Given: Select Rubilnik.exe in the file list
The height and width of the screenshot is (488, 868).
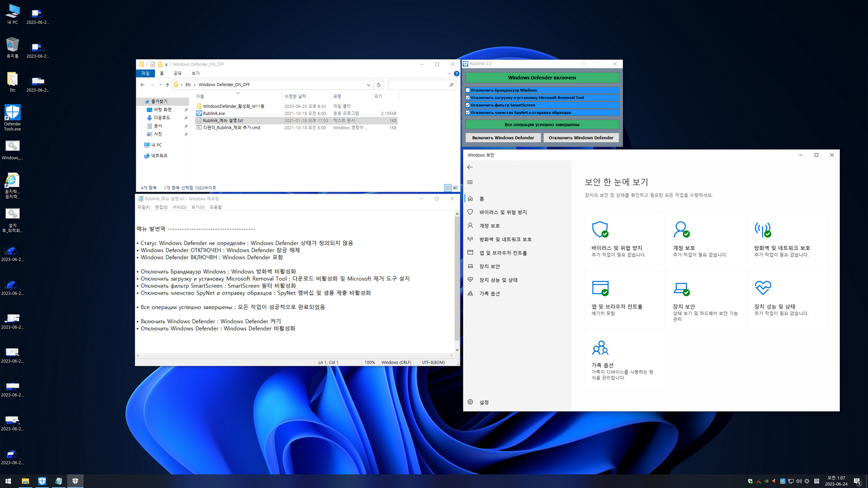Looking at the screenshot, I should (x=214, y=113).
